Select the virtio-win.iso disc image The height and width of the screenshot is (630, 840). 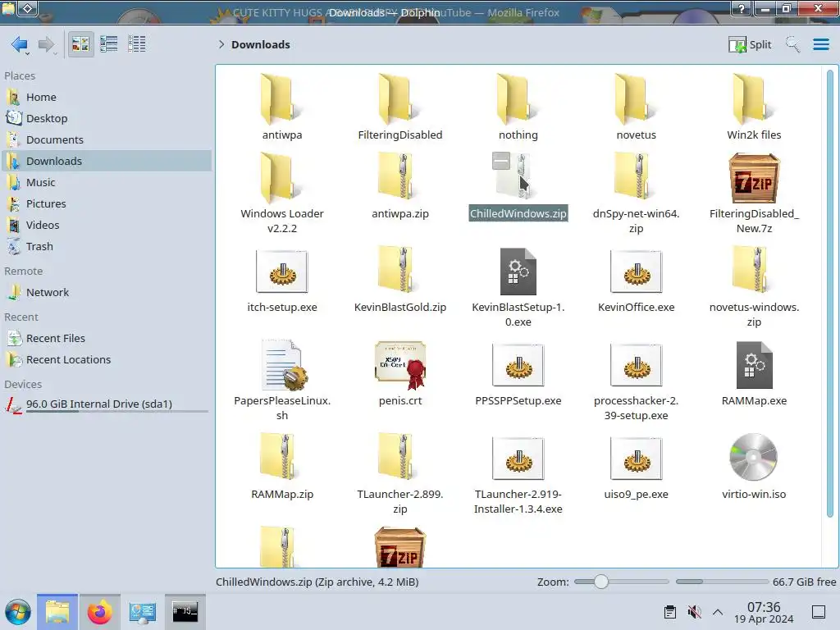tap(754, 466)
